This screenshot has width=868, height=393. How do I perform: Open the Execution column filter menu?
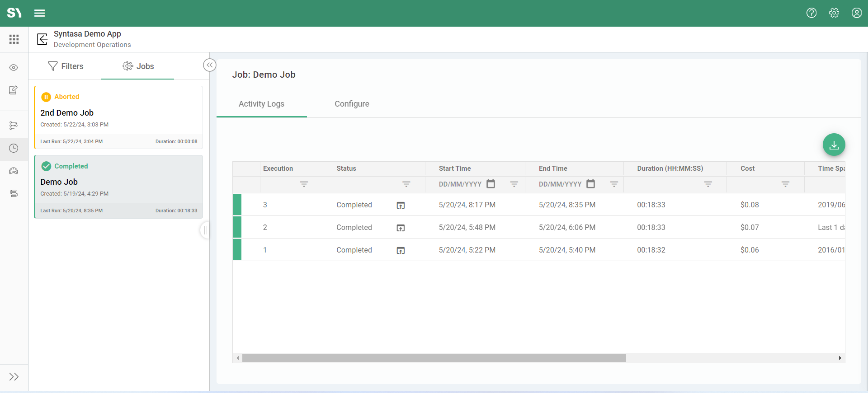pyautogui.click(x=304, y=184)
